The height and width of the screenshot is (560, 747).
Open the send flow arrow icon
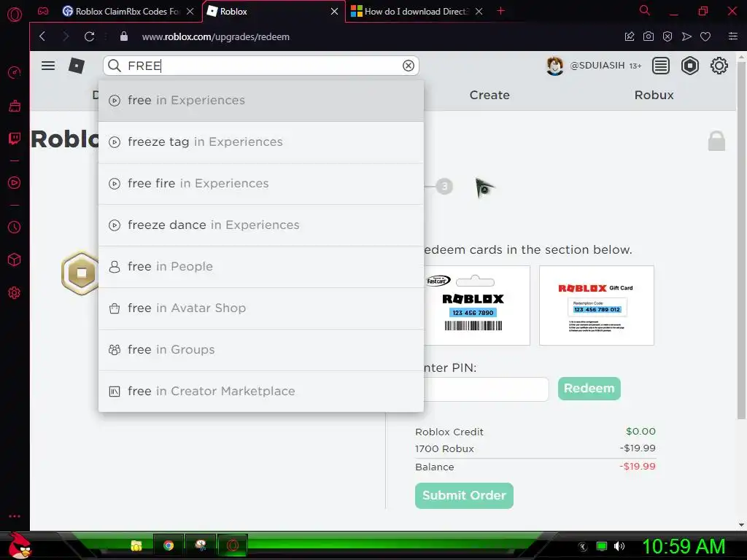pyautogui.click(x=686, y=36)
